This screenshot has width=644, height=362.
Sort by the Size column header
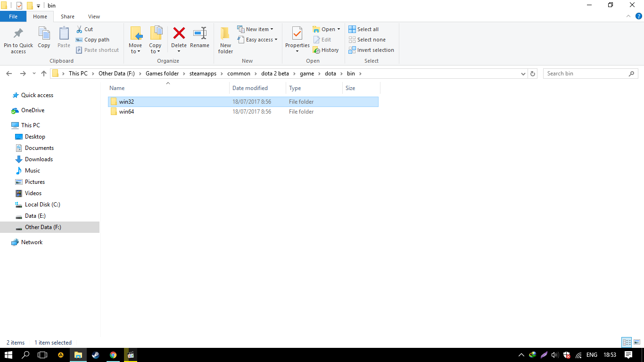361,88
